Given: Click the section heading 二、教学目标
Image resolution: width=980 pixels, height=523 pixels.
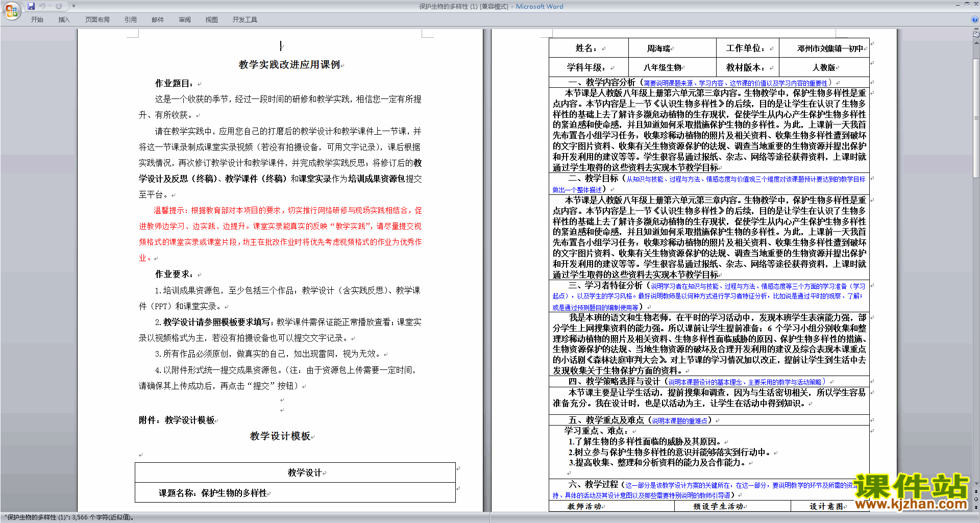Looking at the screenshot, I should 593,179.
